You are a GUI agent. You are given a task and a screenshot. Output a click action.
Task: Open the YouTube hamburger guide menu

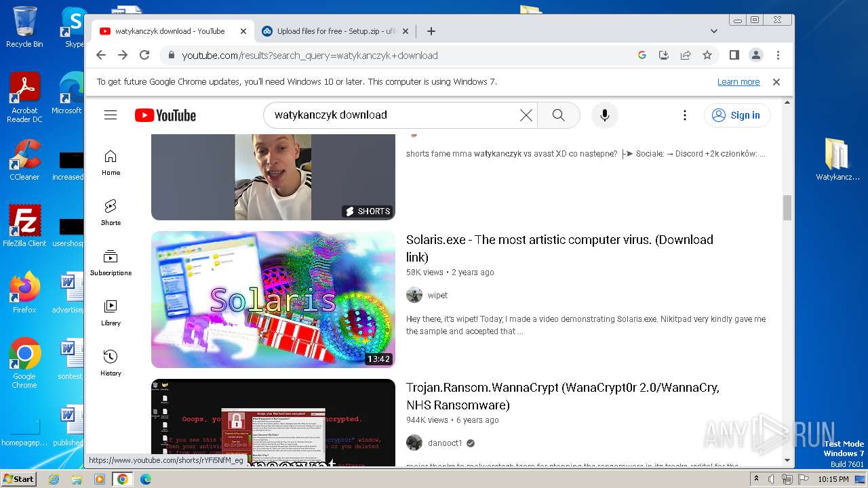point(111,115)
